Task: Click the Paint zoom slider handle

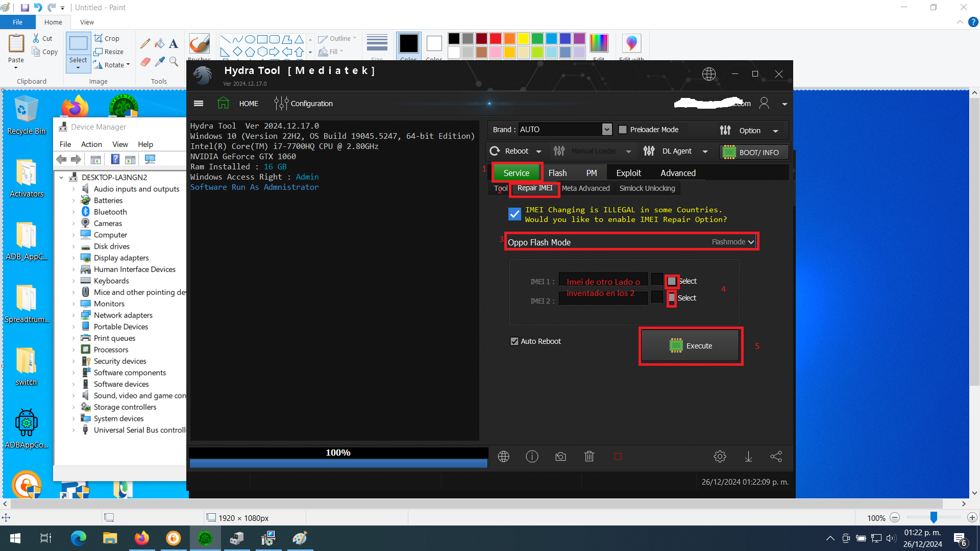Action: [934, 517]
